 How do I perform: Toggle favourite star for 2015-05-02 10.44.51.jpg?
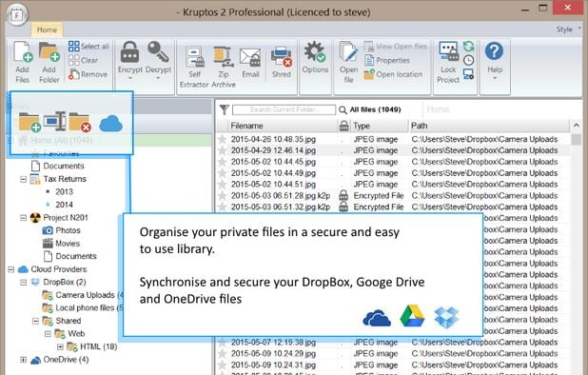click(222, 184)
